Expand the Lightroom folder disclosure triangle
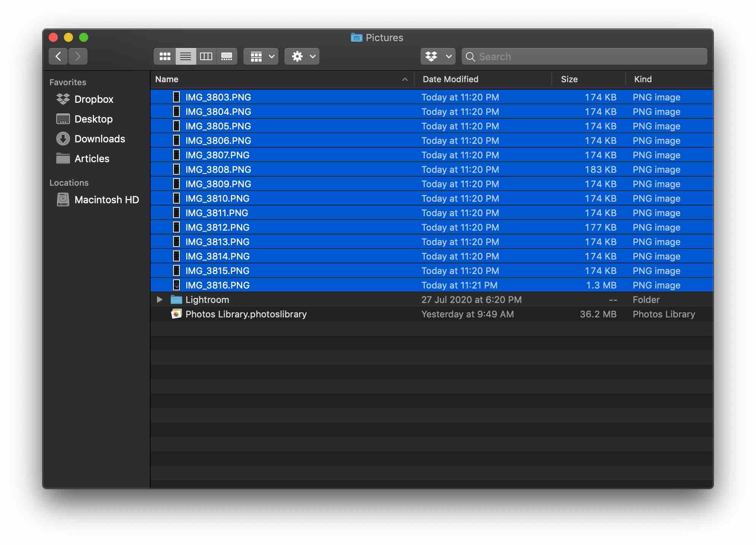Screen dimensions: 756x545 (160, 300)
